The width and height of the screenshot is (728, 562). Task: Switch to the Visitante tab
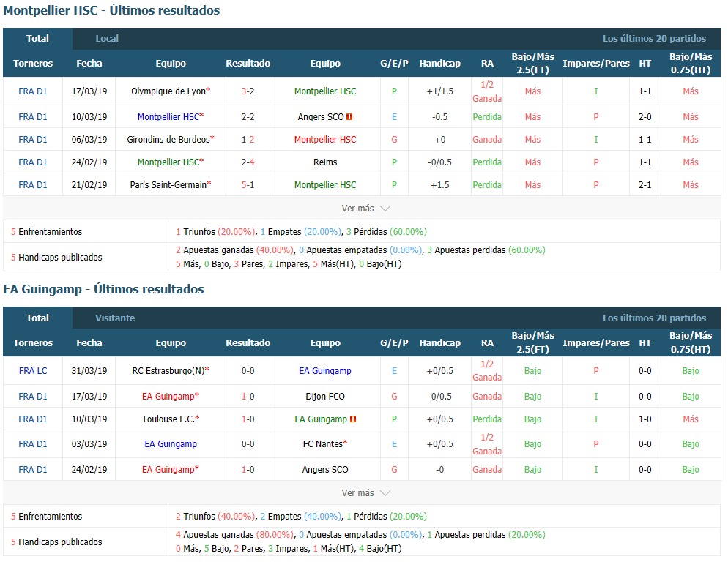(115, 318)
